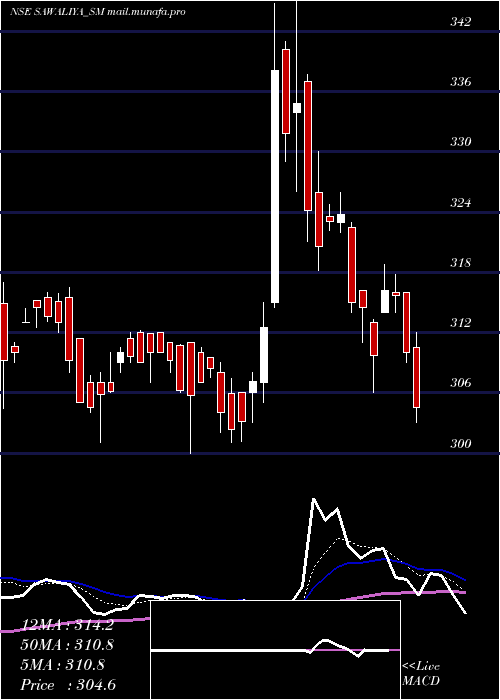This screenshot has height=700, width=500.
Task: Click the tallest white breakout candlestick body
Action: coord(275,186)
